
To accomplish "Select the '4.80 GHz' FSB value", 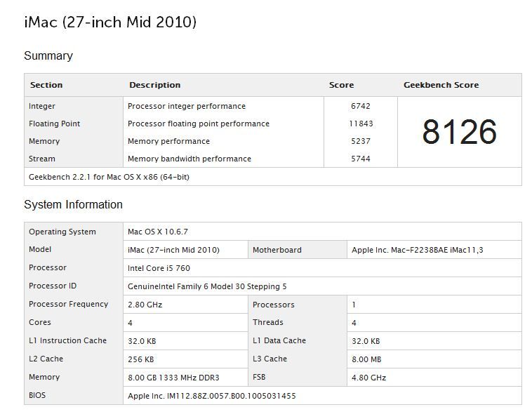I will (368, 378).
